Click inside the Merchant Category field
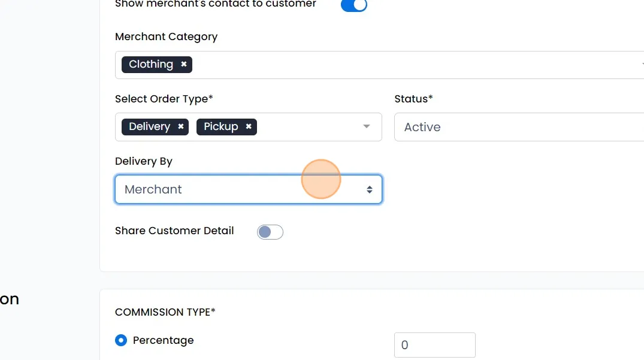 (x=379, y=65)
